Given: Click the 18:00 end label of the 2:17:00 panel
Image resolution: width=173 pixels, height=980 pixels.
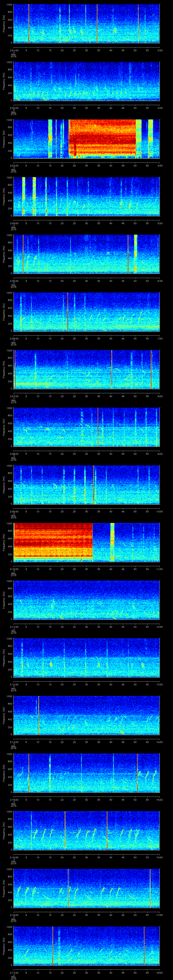Looking at the screenshot, I should pyautogui.click(x=159, y=972).
